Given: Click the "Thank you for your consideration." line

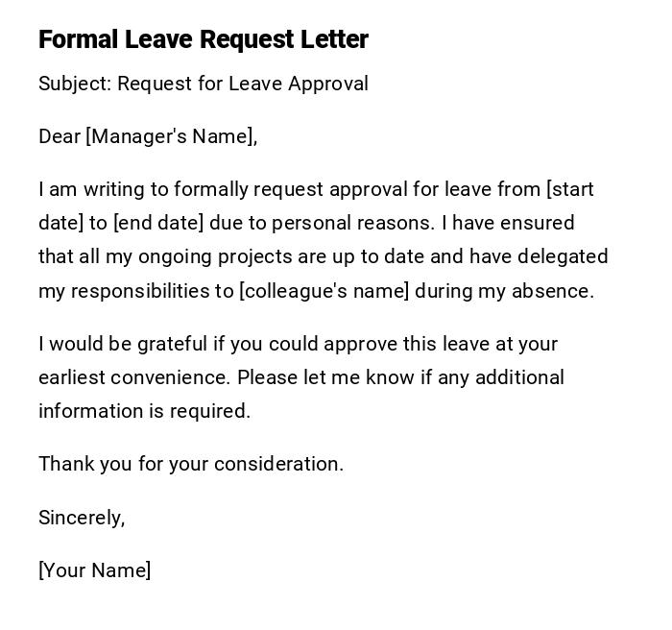Looking at the screenshot, I should 191,464.
